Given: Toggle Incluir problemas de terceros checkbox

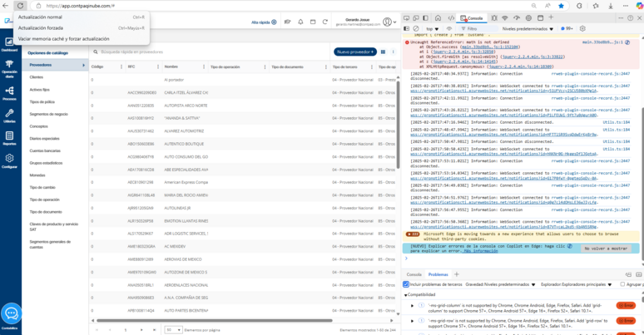Looking at the screenshot, I should tap(406, 284).
